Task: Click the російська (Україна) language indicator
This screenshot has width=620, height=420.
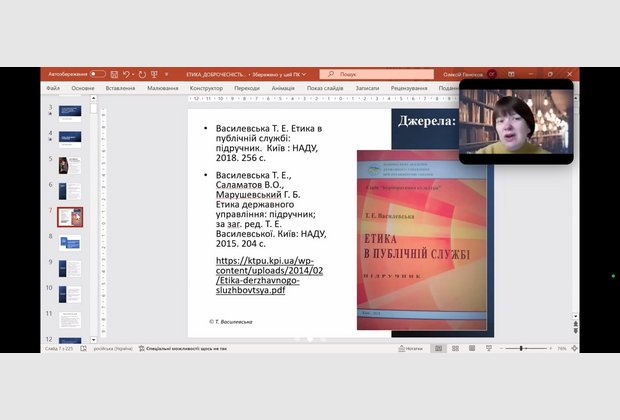Action: point(113,348)
